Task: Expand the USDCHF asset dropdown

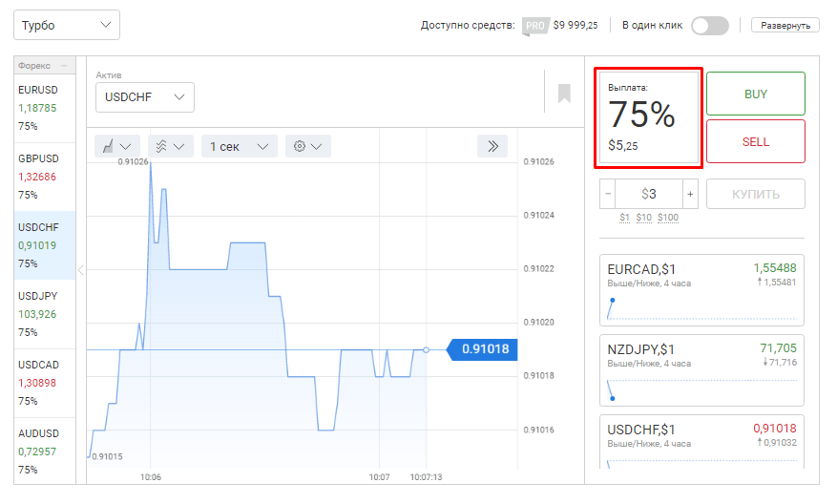Action: (x=145, y=96)
